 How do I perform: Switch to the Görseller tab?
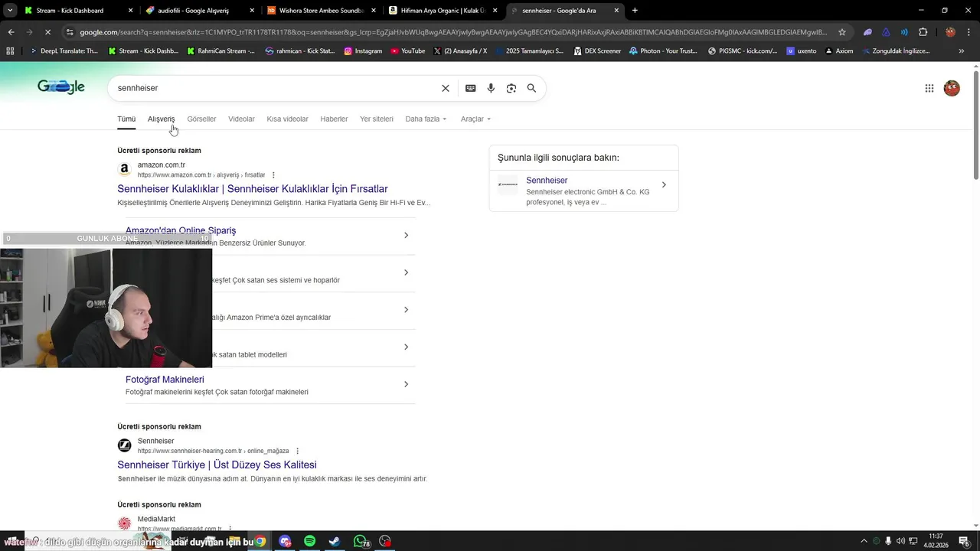(201, 119)
